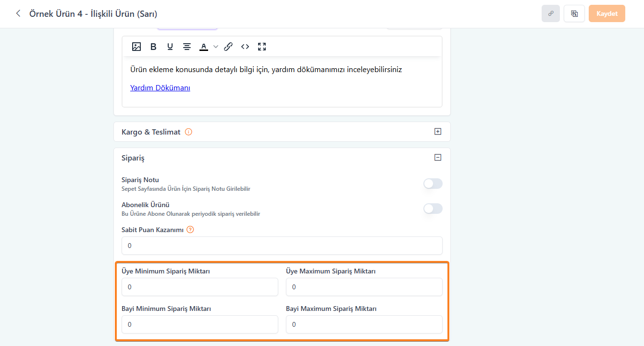Click the Sabit Puan Kazanımı help icon
Viewport: 644px width, 346px height.
[x=190, y=230]
